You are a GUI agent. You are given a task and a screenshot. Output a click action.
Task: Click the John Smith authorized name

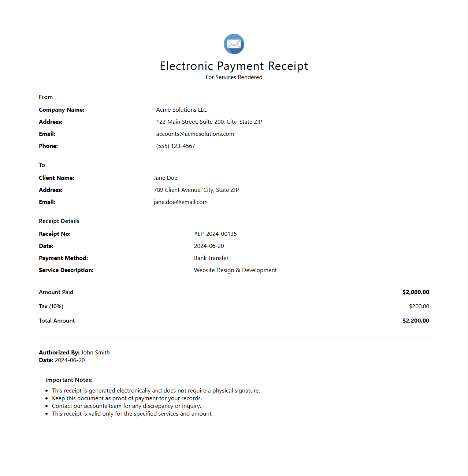click(95, 353)
